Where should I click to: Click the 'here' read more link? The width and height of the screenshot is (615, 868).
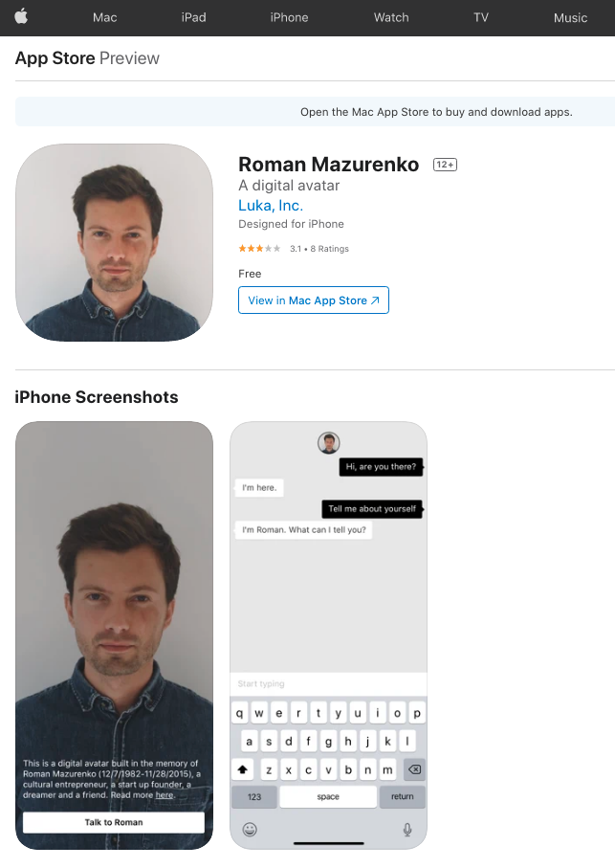165,795
